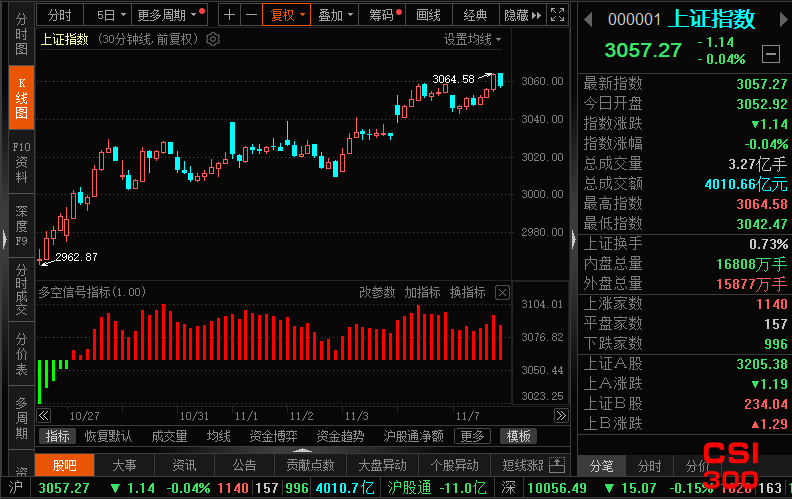The height and width of the screenshot is (499, 792).
Task: Switch to 大盘异动 tab
Action: (x=382, y=465)
